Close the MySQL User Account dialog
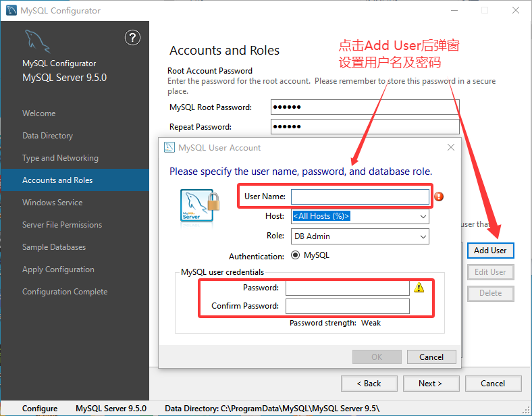The height and width of the screenshot is (416, 532). (451, 147)
